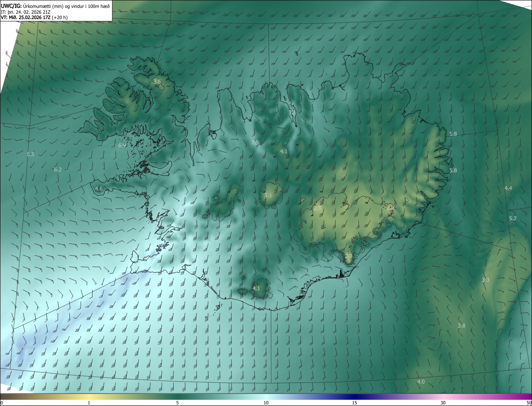Click the 4.0 value label near the bottom
This screenshot has width=532, height=406.
(x=421, y=382)
